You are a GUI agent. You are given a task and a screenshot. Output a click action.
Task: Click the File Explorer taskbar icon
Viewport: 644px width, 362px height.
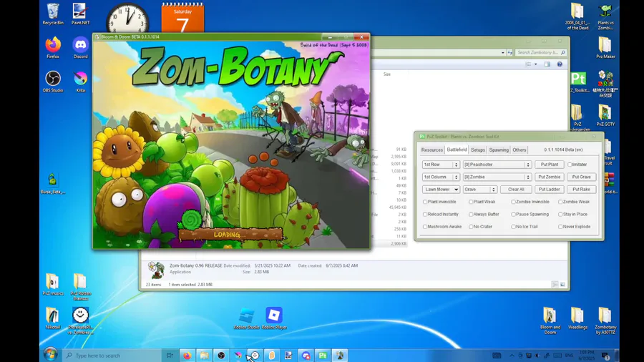pyautogui.click(x=204, y=356)
